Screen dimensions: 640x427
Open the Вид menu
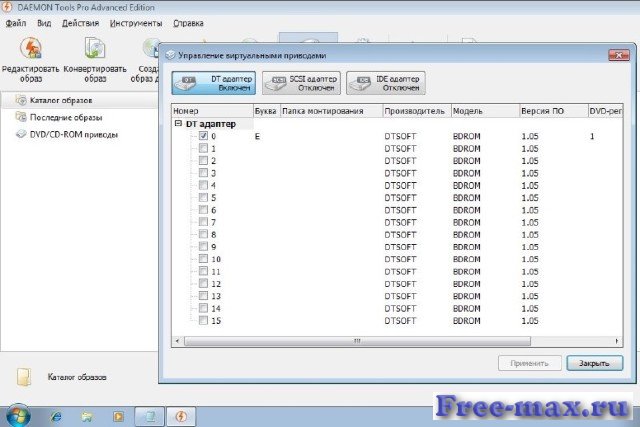(x=44, y=23)
